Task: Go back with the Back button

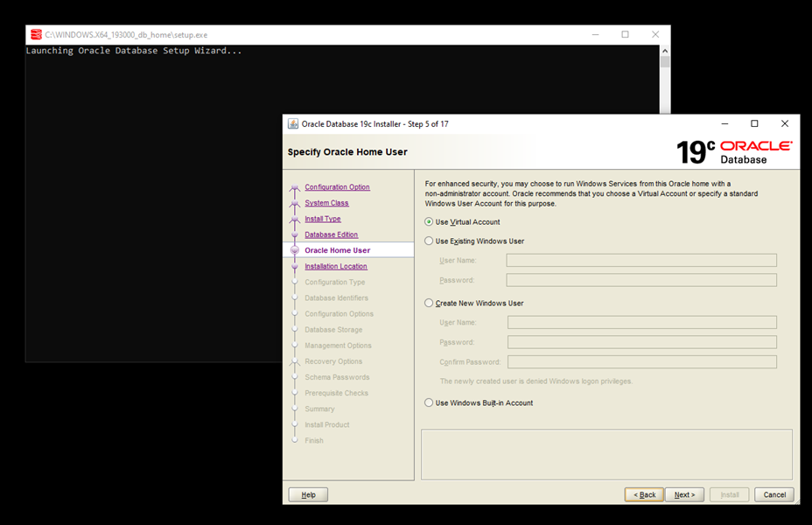Action: pos(644,494)
